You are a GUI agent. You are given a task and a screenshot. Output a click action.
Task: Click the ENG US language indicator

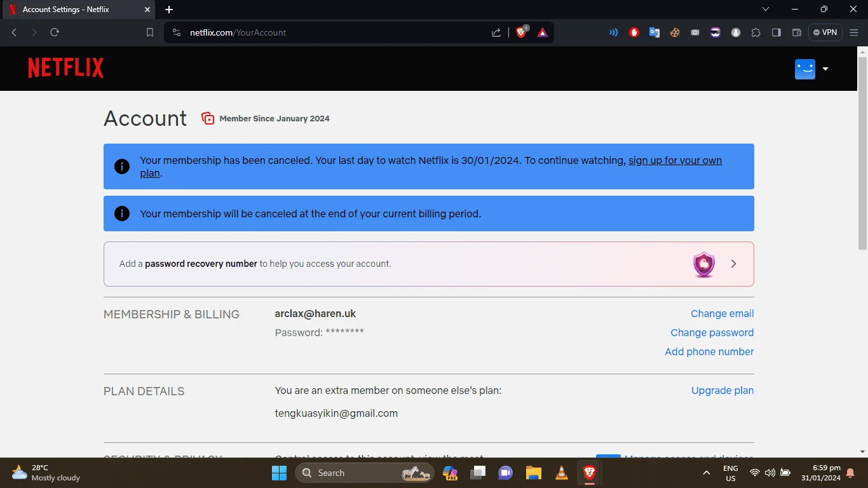click(731, 473)
